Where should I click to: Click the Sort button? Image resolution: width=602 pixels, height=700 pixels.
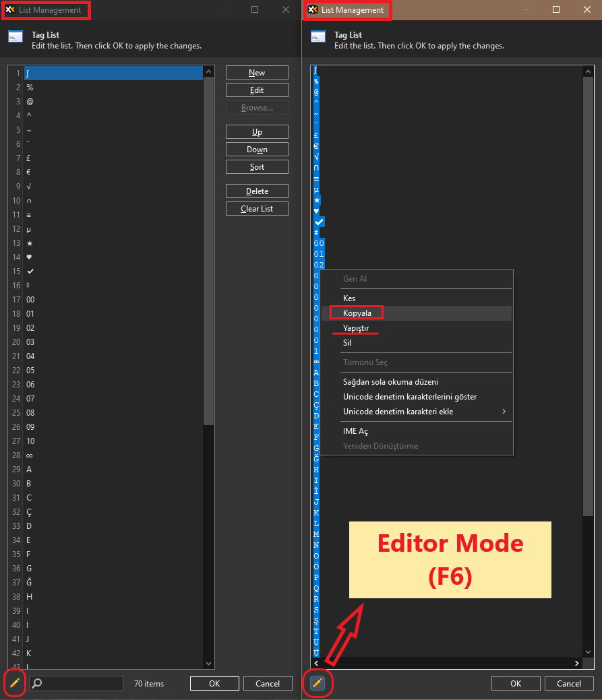point(256,166)
